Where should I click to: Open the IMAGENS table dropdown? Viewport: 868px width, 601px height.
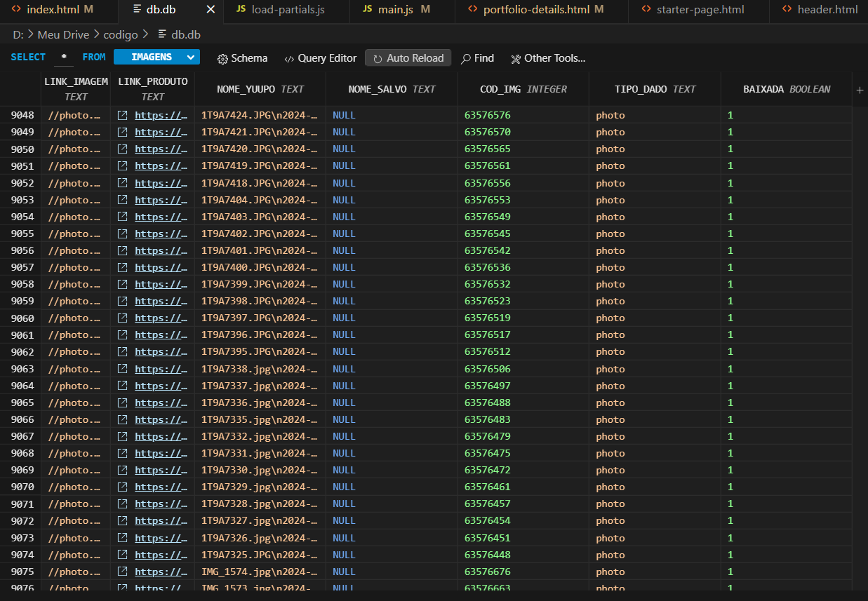[x=156, y=58]
